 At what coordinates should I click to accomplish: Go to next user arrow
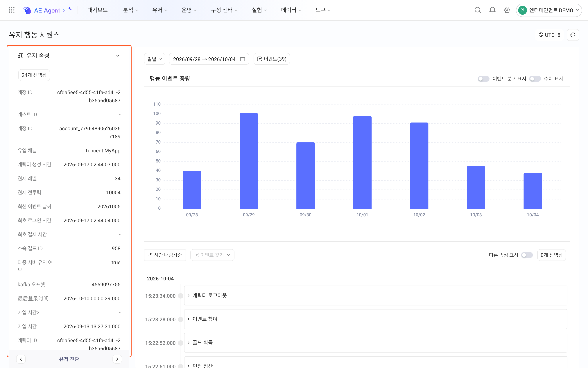click(117, 359)
